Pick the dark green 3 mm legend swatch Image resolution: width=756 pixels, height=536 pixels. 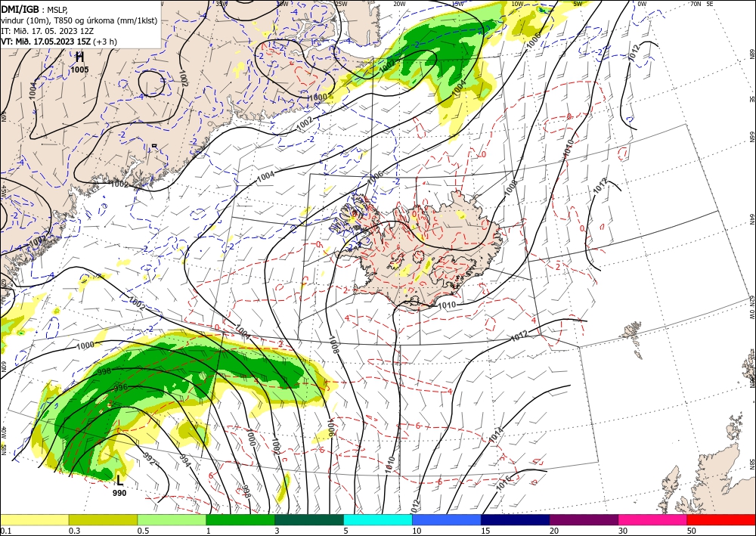309,519
